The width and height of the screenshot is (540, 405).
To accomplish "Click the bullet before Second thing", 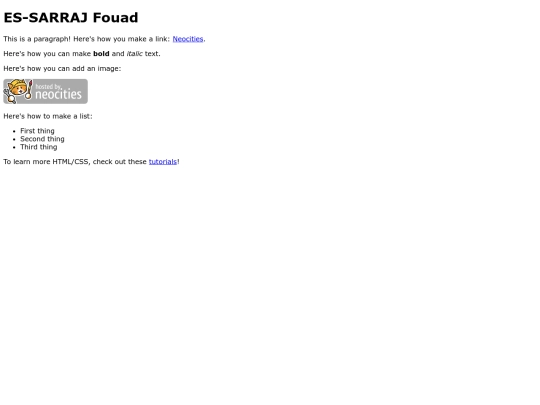I will (14, 139).
